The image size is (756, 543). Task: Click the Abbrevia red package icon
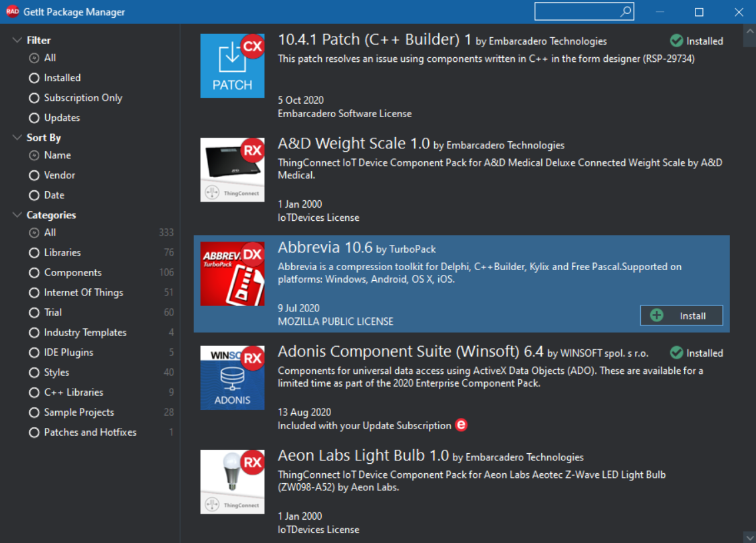(233, 273)
